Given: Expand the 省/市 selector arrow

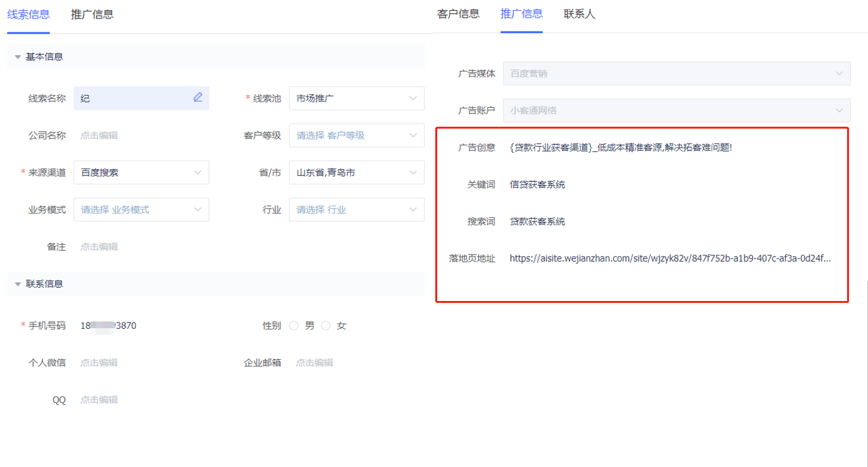Looking at the screenshot, I should coord(413,172).
